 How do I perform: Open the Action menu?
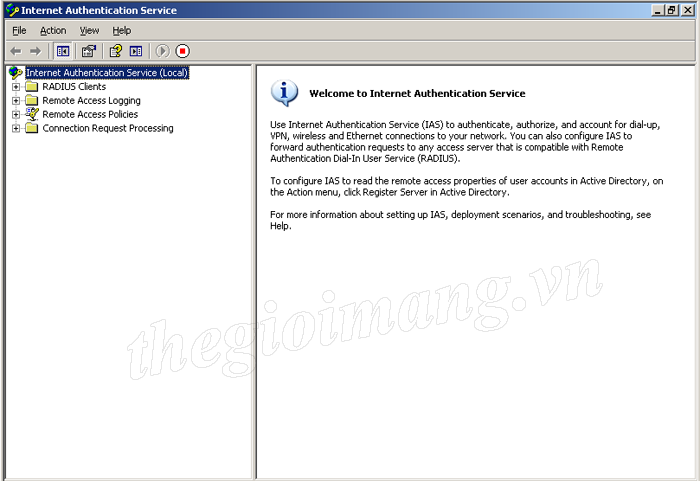[53, 30]
